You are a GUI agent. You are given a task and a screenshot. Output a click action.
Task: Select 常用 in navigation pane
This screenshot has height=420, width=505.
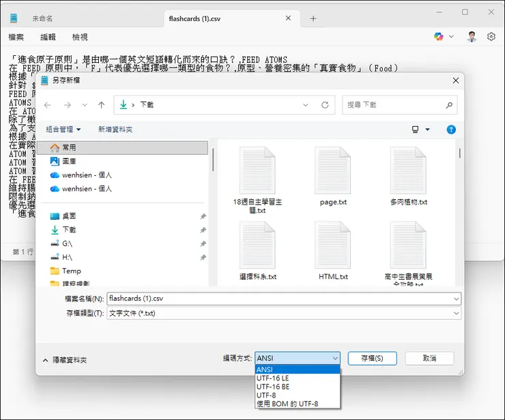point(122,148)
